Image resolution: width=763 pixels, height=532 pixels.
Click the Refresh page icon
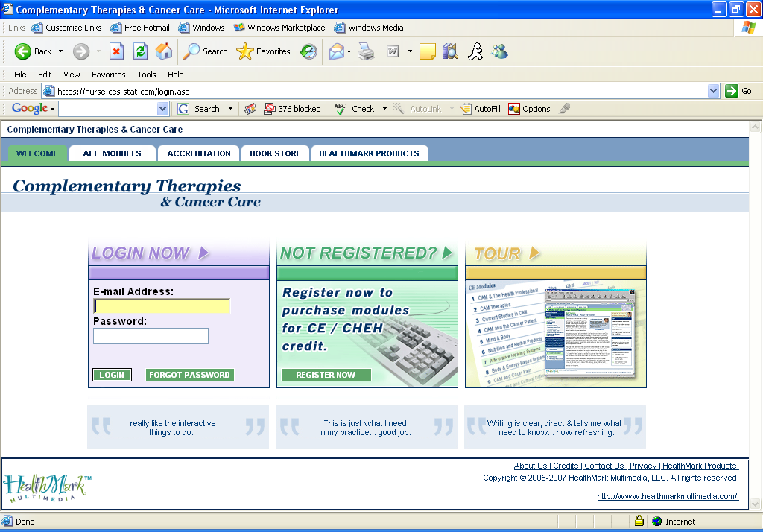[141, 51]
